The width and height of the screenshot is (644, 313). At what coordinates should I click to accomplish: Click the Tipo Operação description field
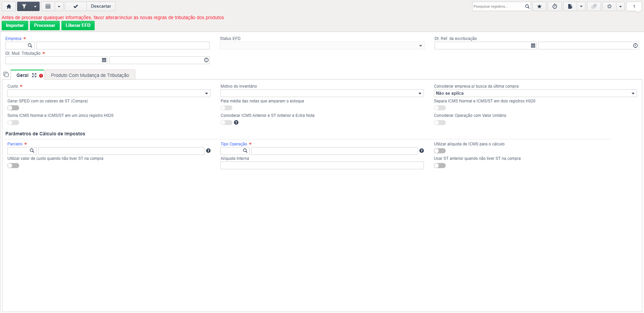pyautogui.click(x=334, y=151)
